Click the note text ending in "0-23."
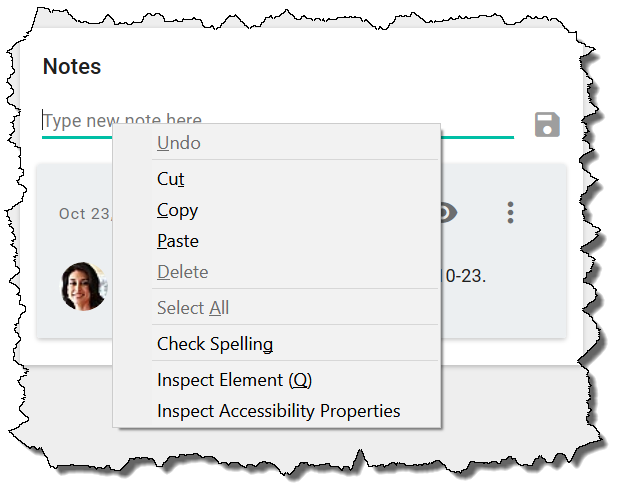Viewport: 623px width, 495px height. coord(464,275)
